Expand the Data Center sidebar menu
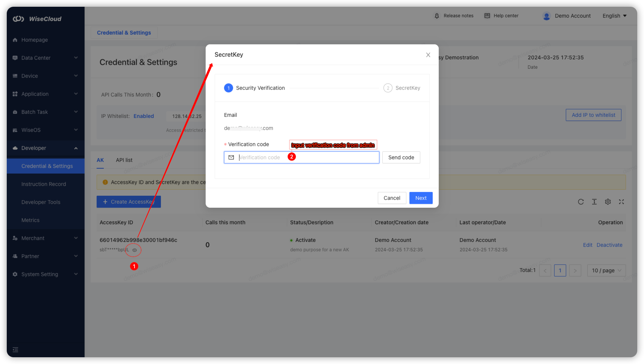 [45, 58]
